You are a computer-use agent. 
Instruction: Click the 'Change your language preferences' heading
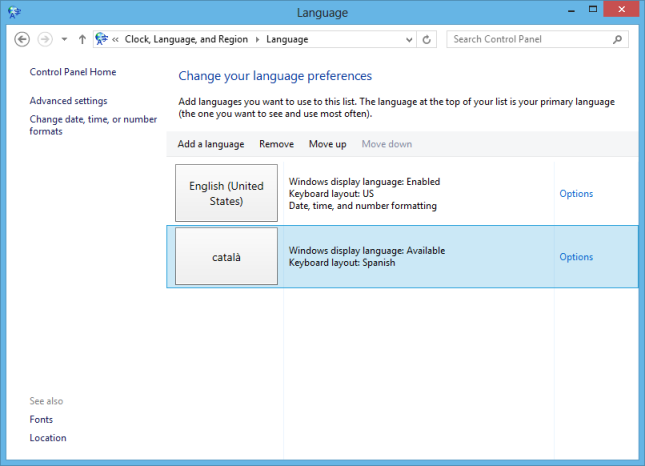[275, 76]
